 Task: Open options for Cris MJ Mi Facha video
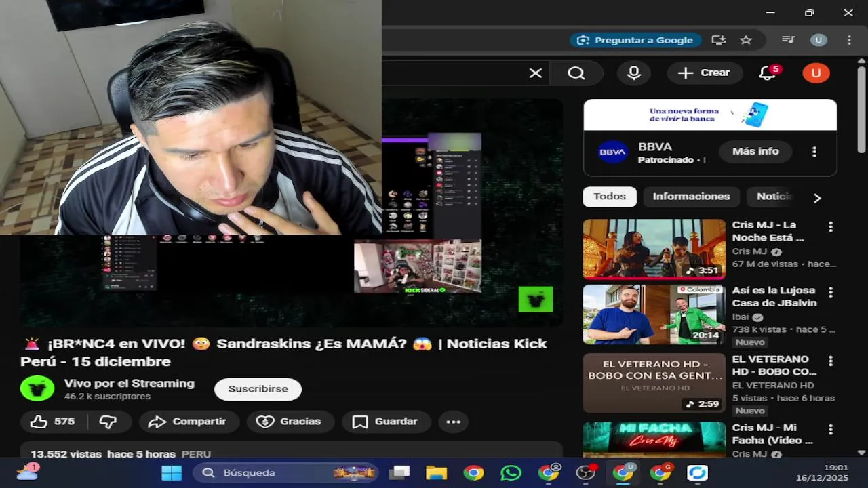click(831, 430)
